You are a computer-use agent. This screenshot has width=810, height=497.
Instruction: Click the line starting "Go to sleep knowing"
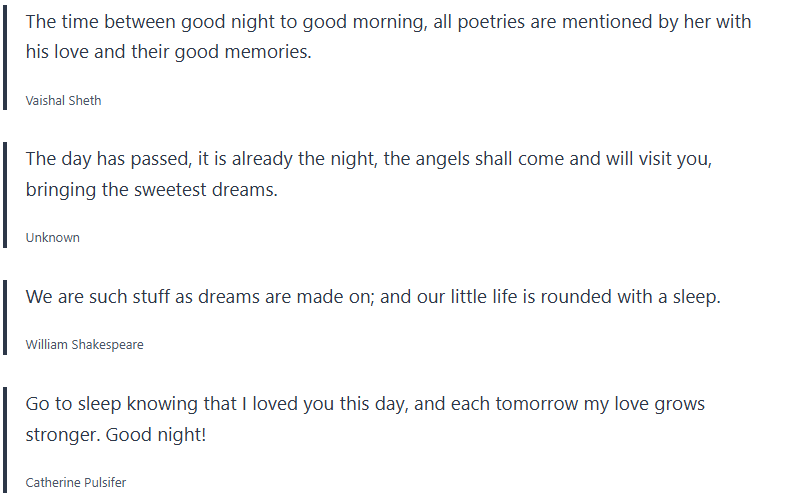pos(365,404)
